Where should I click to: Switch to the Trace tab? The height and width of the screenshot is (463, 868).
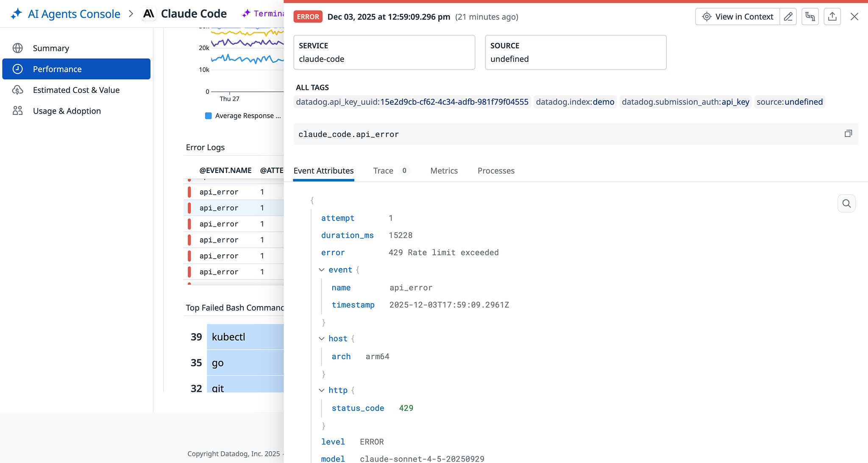click(383, 170)
